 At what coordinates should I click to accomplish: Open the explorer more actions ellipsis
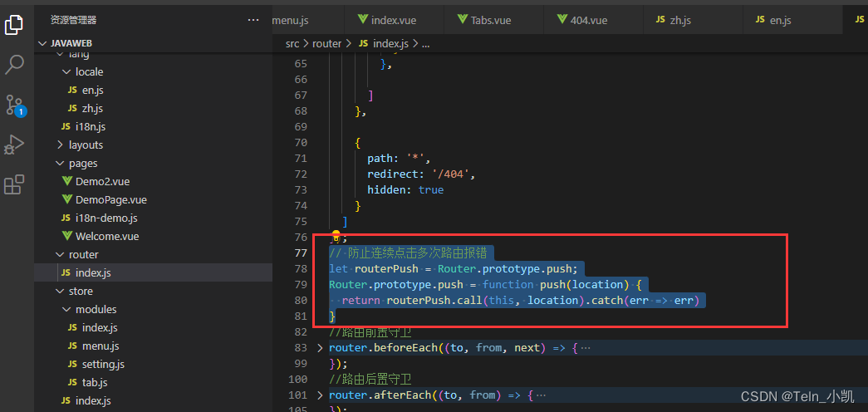[x=253, y=20]
